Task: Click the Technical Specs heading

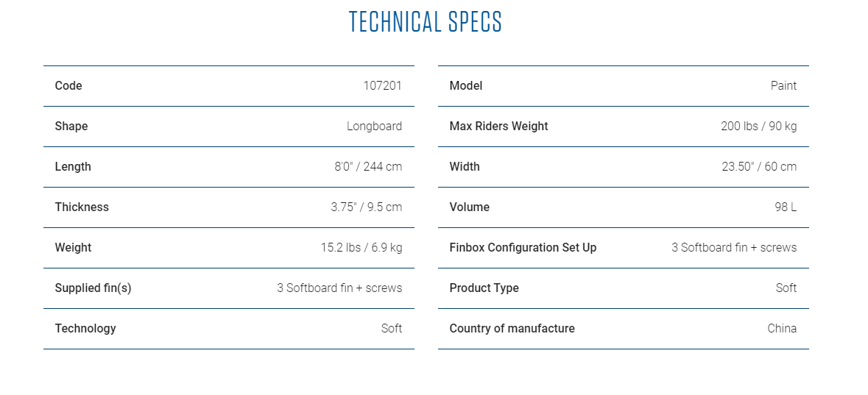Action: [425, 21]
